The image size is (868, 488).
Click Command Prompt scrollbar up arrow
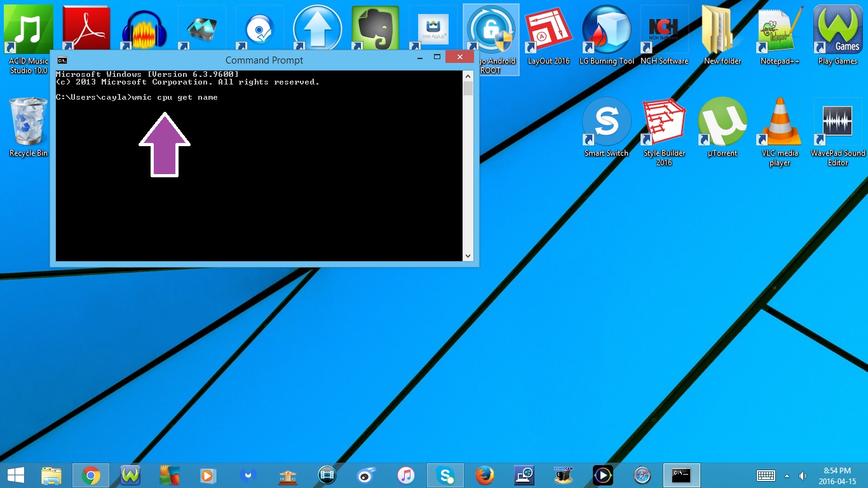tap(468, 76)
